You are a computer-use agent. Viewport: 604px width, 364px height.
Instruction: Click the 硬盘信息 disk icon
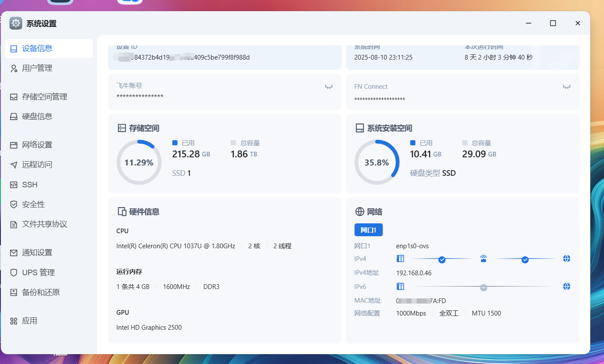point(14,117)
